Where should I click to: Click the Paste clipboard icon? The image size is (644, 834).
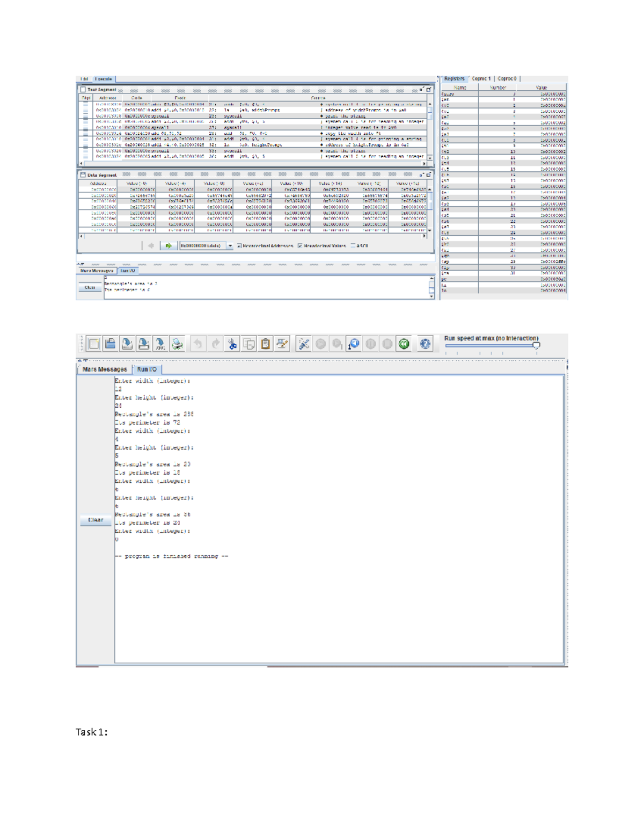coord(266,345)
